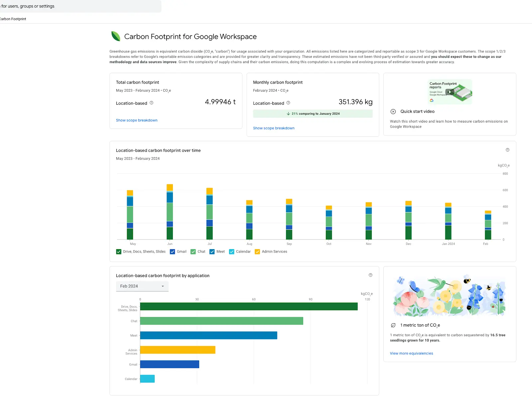Click the cyan Calendar horizontal bar
This screenshot has width=532, height=396.
tap(147, 379)
